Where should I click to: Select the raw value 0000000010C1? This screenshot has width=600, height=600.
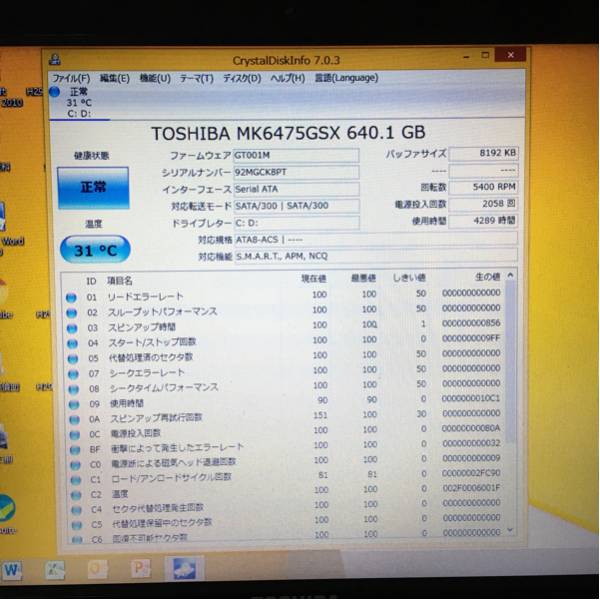click(x=471, y=399)
